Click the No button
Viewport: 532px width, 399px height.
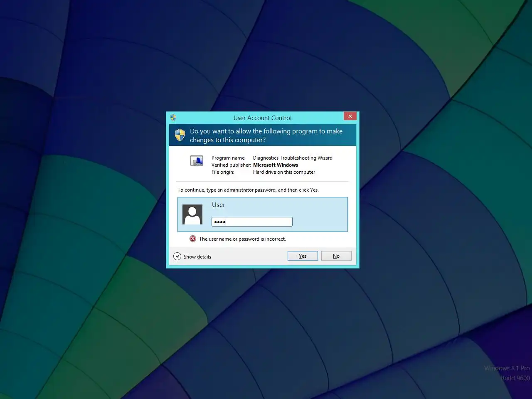[x=336, y=256]
